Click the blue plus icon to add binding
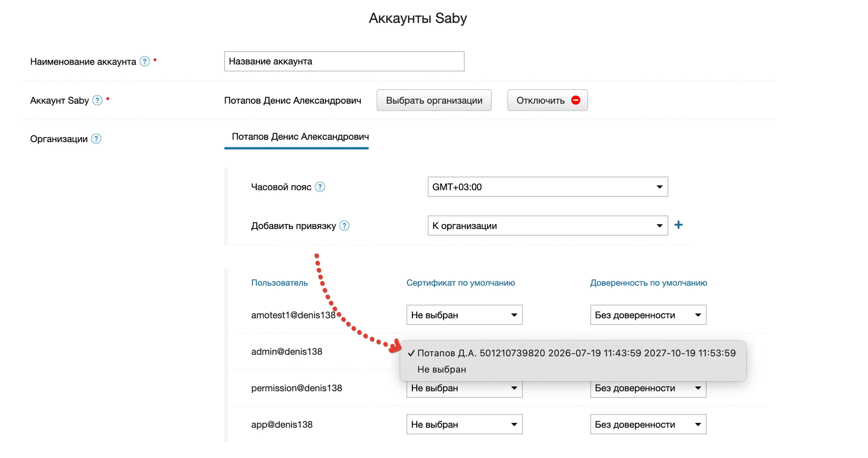This screenshot has height=458, width=868. pyautogui.click(x=679, y=225)
